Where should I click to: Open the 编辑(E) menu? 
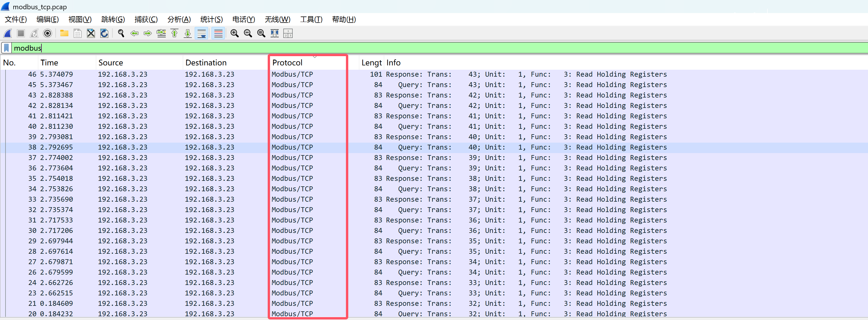(48, 19)
